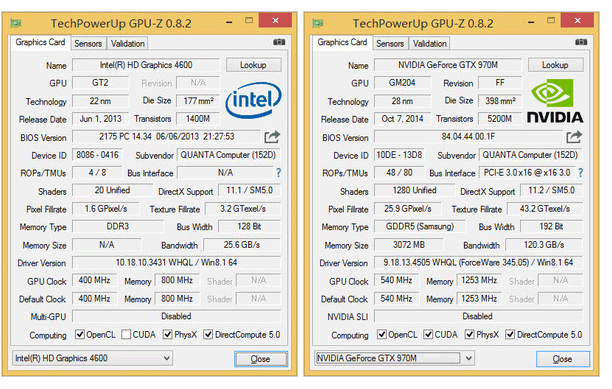Click the Texture Fillrate value 43.2 GTexel/s
The image size is (612, 389).
[545, 209]
